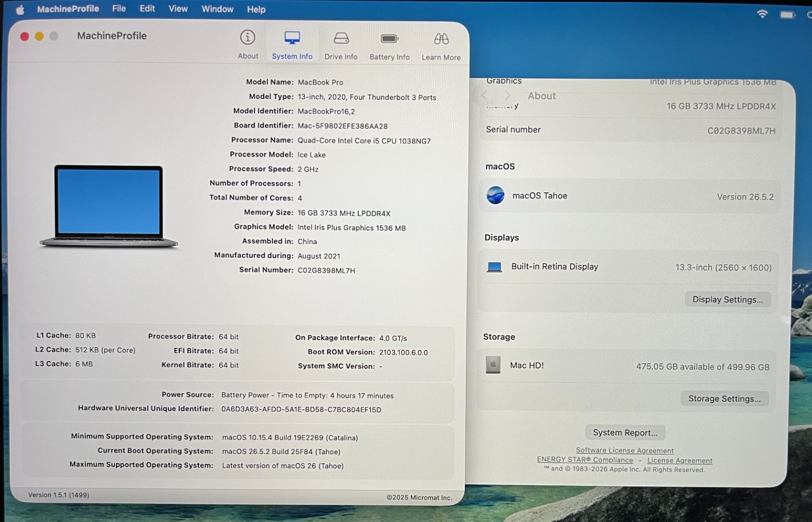Click current boot OS build 25F84 value
812x522 pixels.
click(x=281, y=451)
